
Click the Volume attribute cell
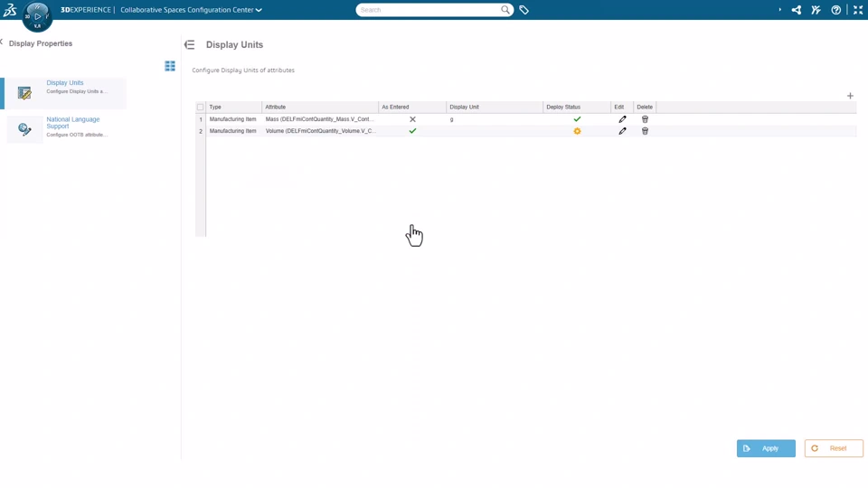tap(320, 131)
